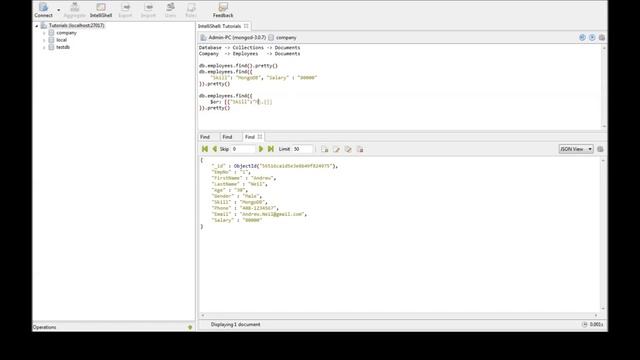Click the Export toolbar icon
The height and width of the screenshot is (360, 640).
125,10
